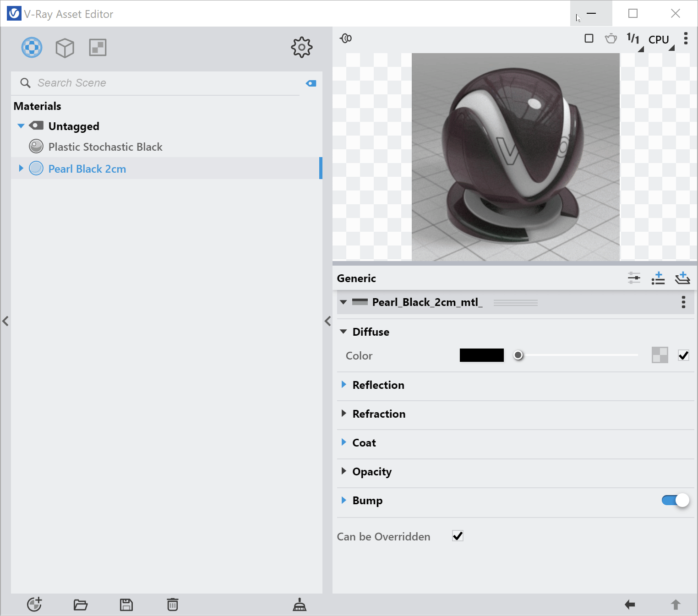This screenshot has width=698, height=616.
Task: Click the Import asset folder icon
Action: (x=81, y=605)
